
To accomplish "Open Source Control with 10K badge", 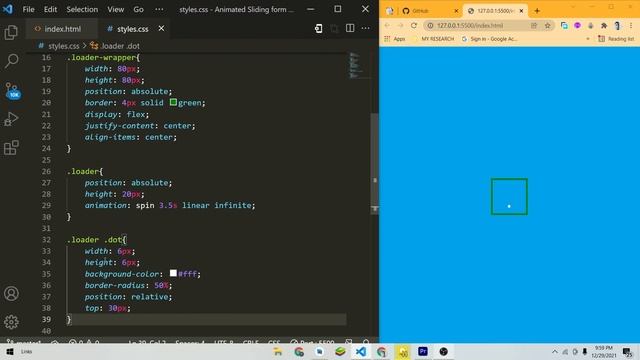I will (12, 91).
